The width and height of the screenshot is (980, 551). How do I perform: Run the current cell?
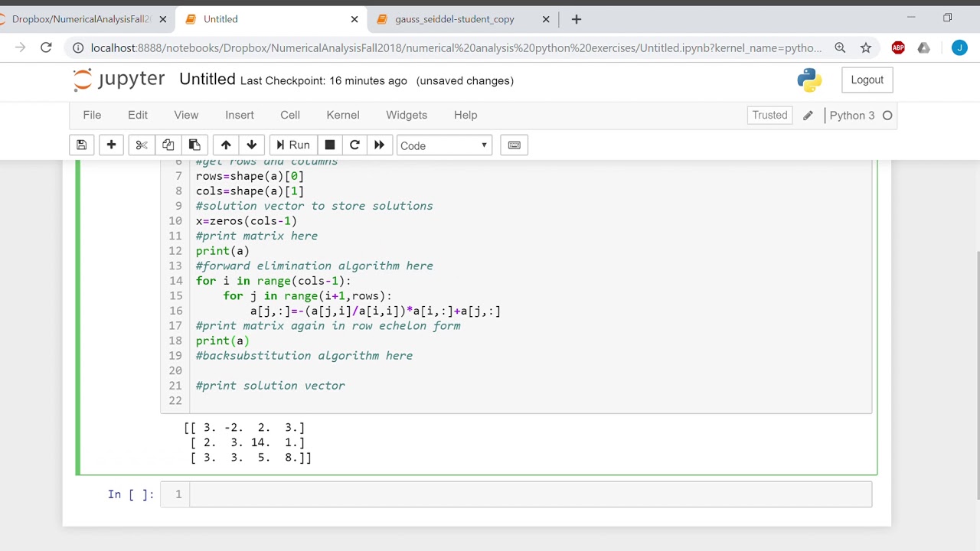pos(293,145)
